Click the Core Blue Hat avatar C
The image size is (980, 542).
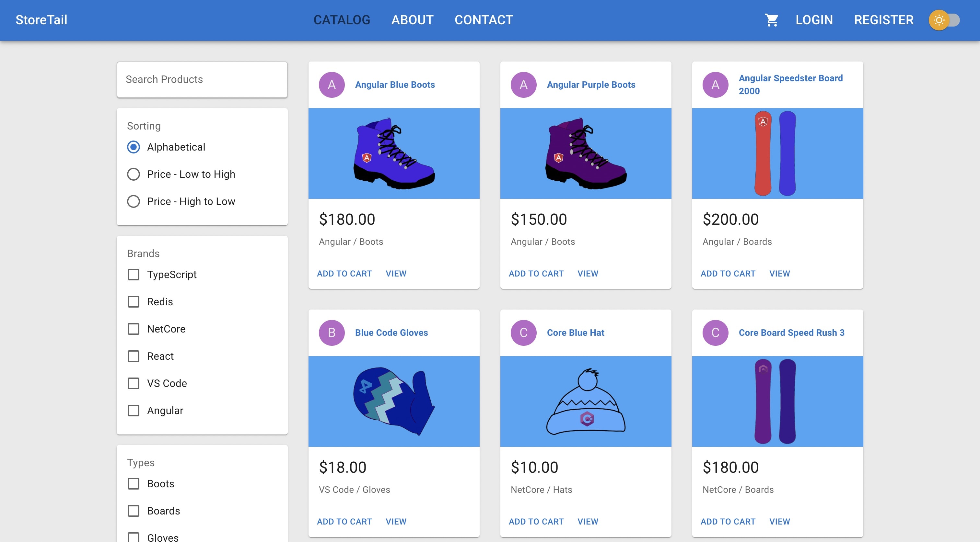(x=523, y=333)
